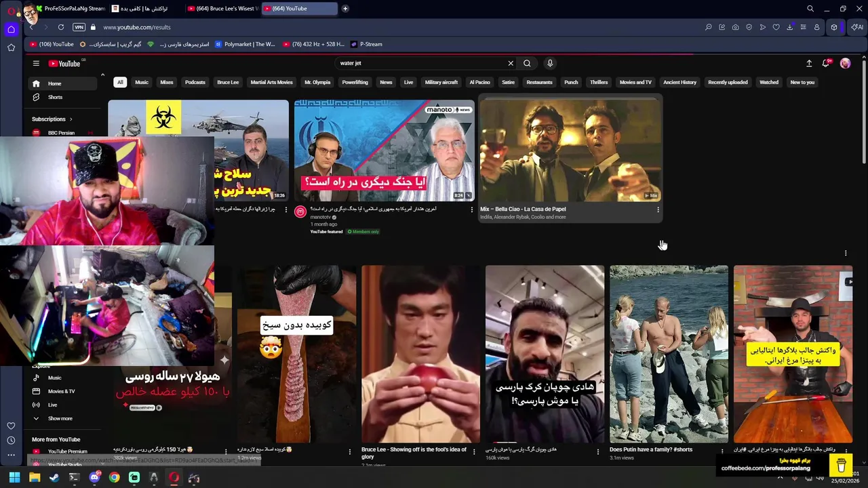868x488 pixels.
Task: Open Opera sidebar home icon
Action: tap(11, 29)
